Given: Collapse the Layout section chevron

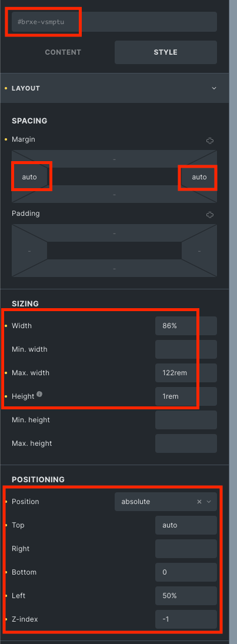Looking at the screenshot, I should click(x=213, y=88).
